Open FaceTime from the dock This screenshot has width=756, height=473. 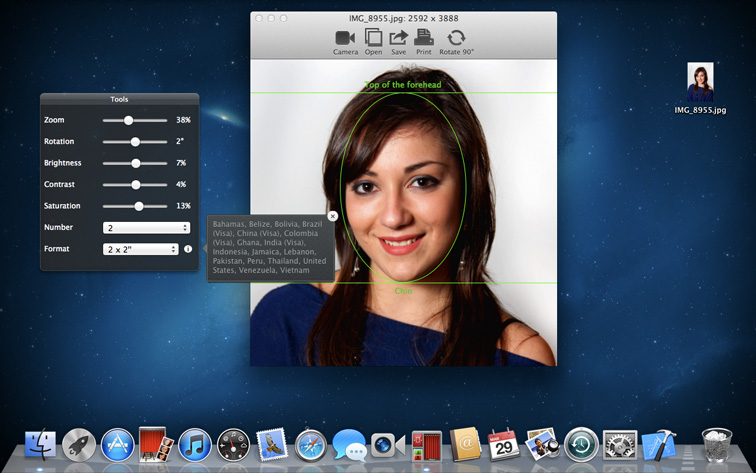(388, 446)
